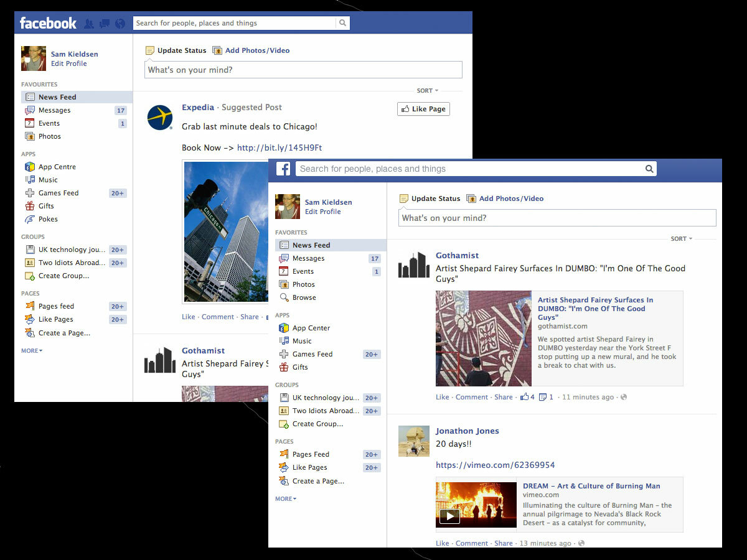
Task: Click Comment under the Expedia post
Action: point(218,317)
